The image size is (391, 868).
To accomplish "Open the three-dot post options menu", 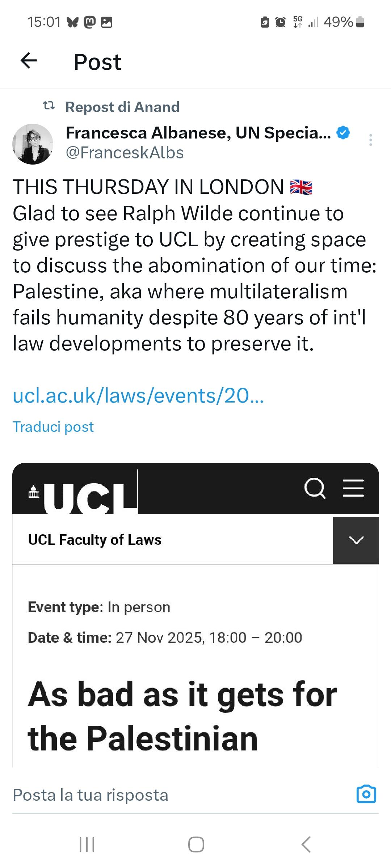I will pos(370,140).
